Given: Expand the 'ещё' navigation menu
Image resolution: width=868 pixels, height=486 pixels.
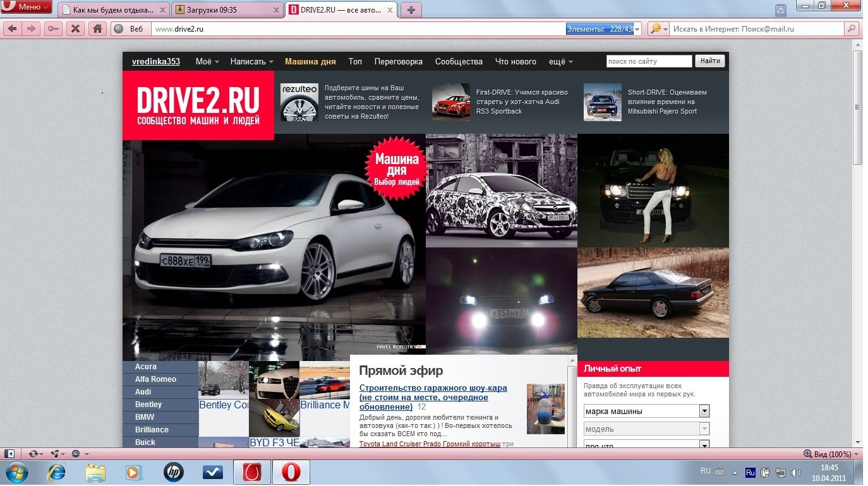Looking at the screenshot, I should 561,61.
